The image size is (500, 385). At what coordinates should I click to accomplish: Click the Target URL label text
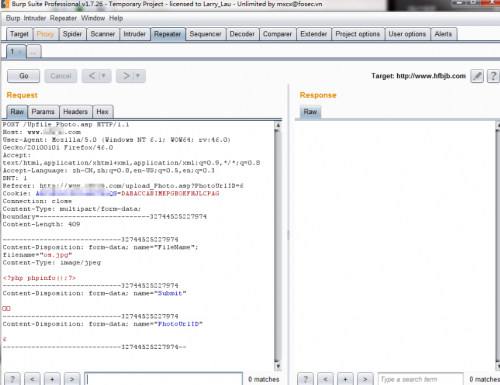[418, 76]
